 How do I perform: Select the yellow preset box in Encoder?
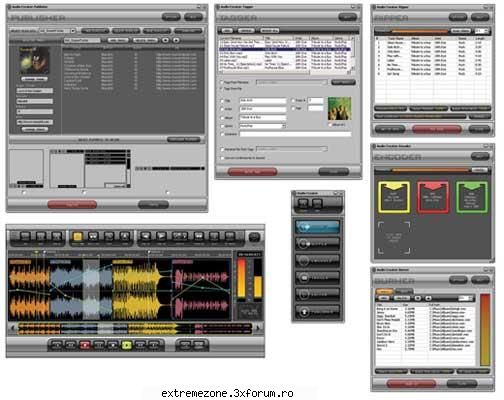(x=394, y=197)
